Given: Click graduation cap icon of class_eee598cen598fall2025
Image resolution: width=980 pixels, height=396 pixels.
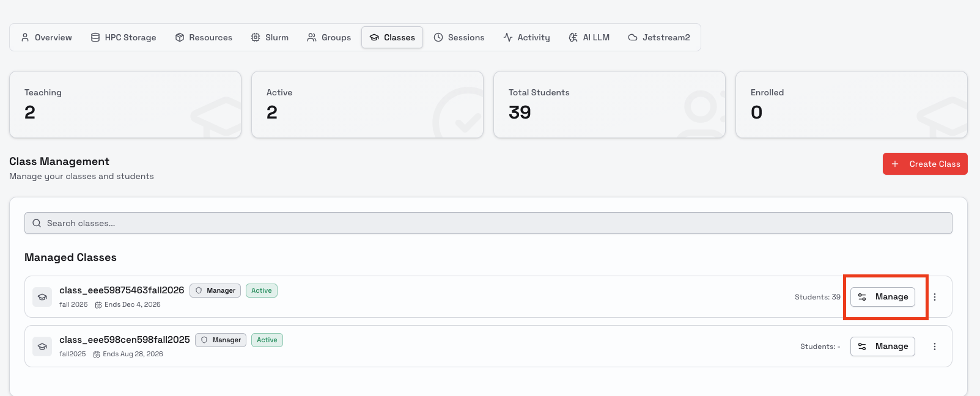Looking at the screenshot, I should click(42, 346).
